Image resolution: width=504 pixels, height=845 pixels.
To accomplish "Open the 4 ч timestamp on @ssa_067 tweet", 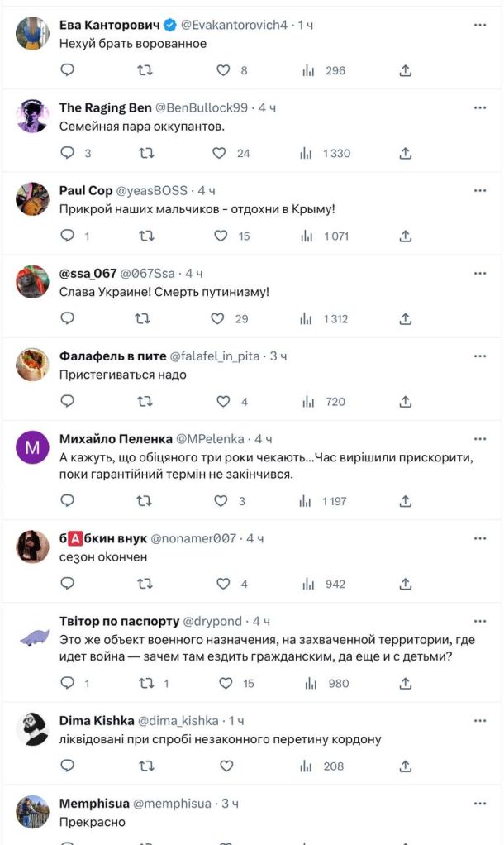I will [x=194, y=273].
